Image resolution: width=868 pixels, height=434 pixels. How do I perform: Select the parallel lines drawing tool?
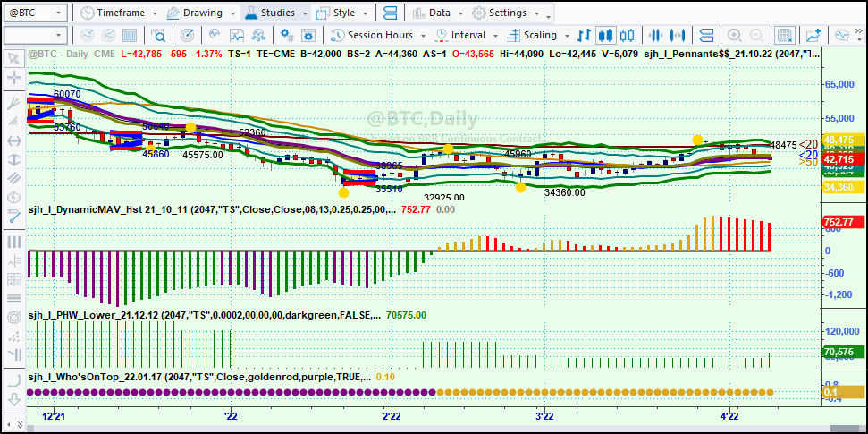15,178
